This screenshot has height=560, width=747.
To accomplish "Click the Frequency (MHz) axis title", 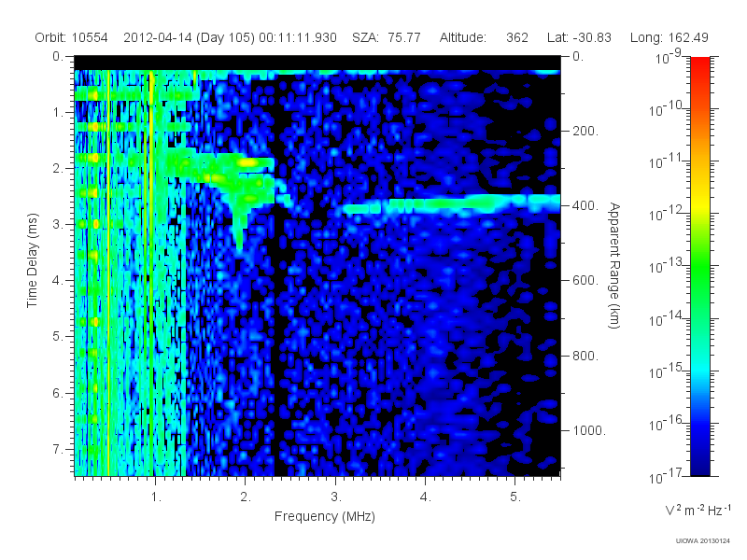I will click(x=325, y=517).
